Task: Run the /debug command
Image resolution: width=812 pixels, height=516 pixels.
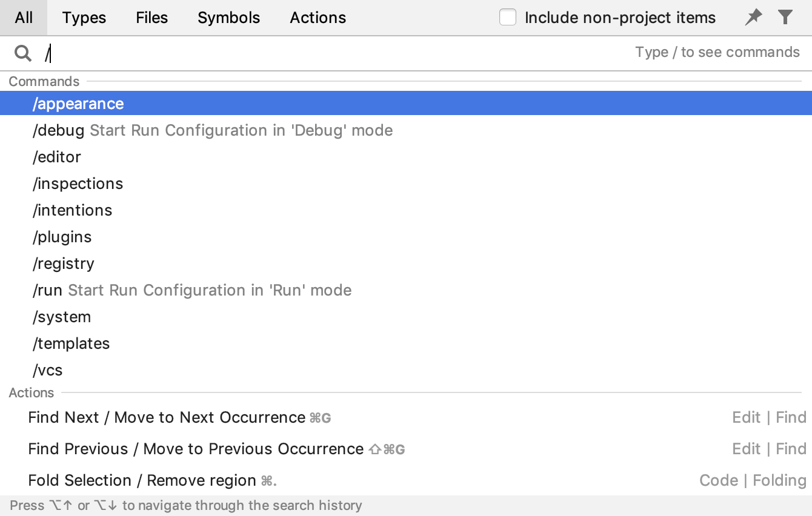Action: point(58,130)
